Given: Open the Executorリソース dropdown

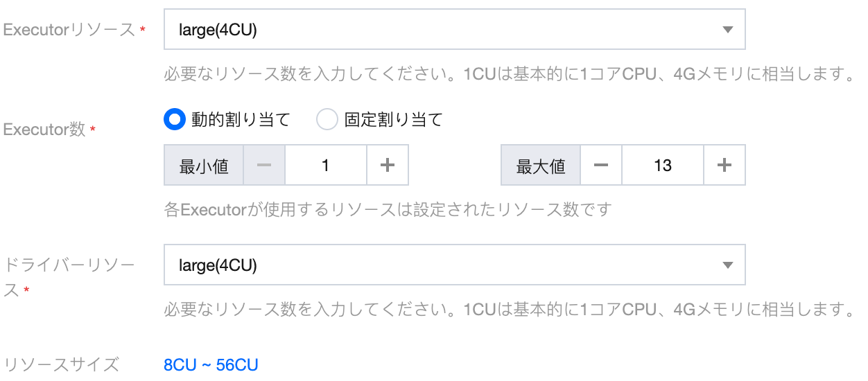Looking at the screenshot, I should click(444, 29).
